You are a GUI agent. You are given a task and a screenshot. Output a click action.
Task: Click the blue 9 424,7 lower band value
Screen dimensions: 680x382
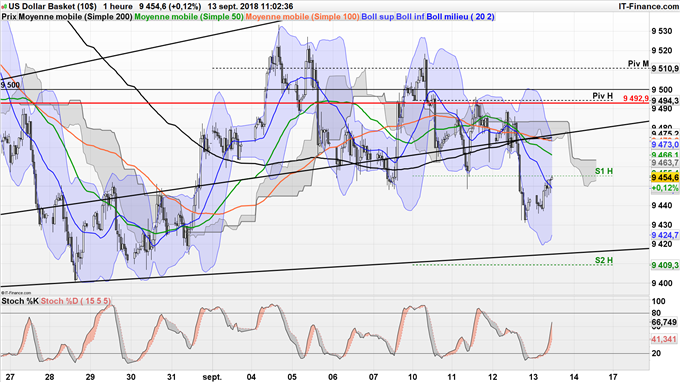tap(665, 235)
